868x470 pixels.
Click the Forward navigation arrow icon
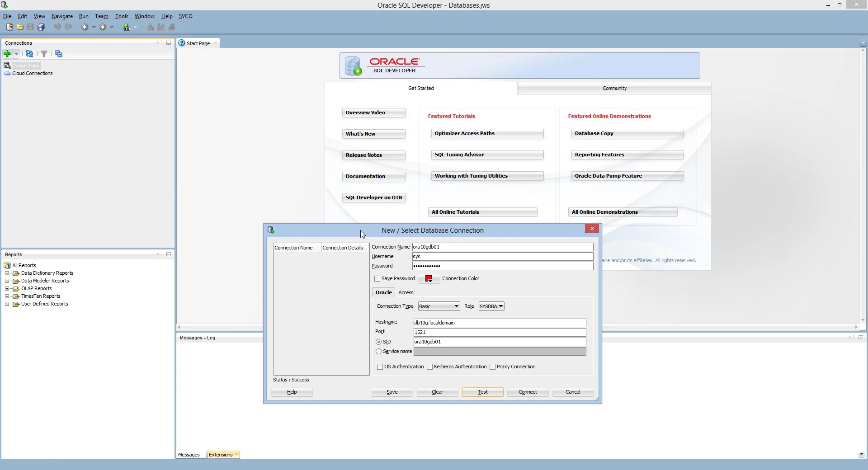pyautogui.click(x=103, y=27)
